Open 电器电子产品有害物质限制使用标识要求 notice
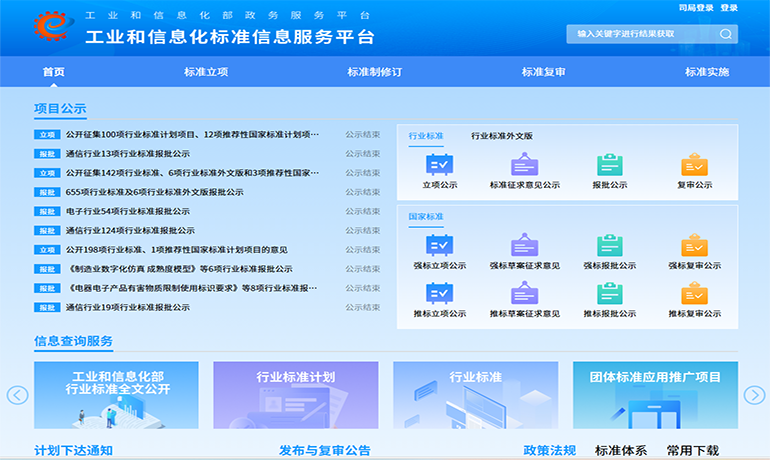This screenshot has height=460, width=770. coord(192,288)
